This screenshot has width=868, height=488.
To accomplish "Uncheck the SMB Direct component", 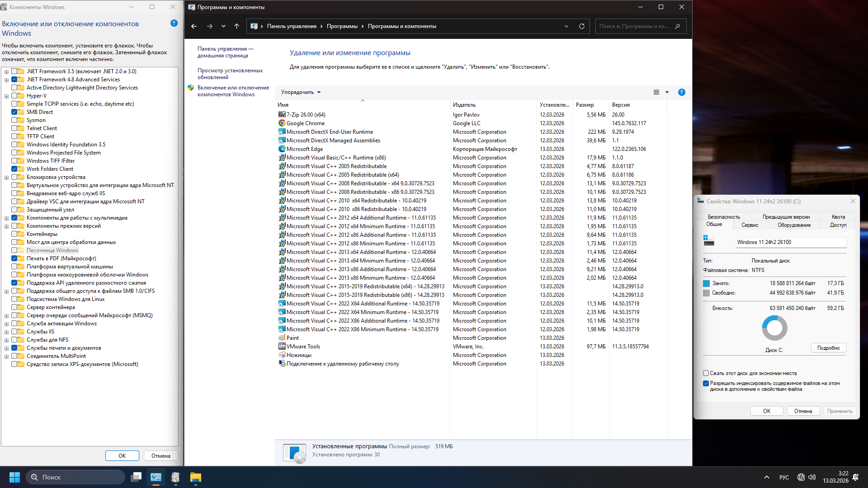I will tap(14, 112).
